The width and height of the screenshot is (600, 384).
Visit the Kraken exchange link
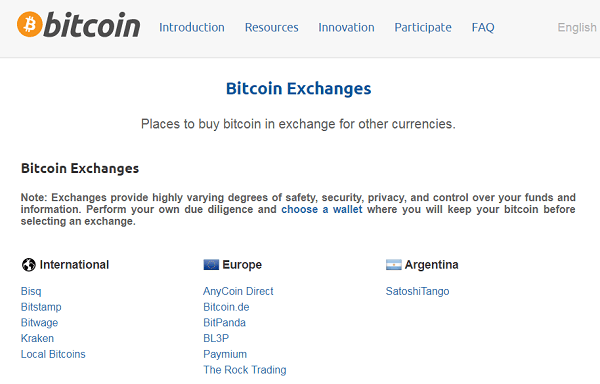point(37,338)
